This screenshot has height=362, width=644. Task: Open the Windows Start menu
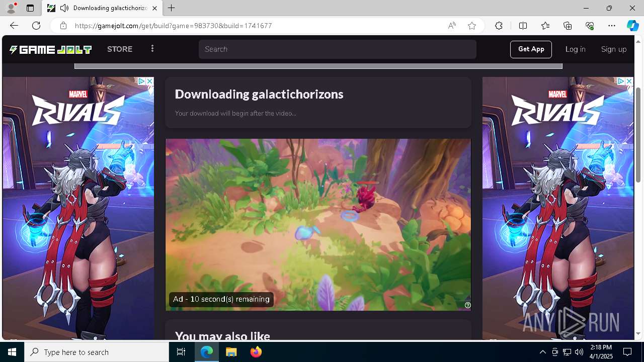12,352
